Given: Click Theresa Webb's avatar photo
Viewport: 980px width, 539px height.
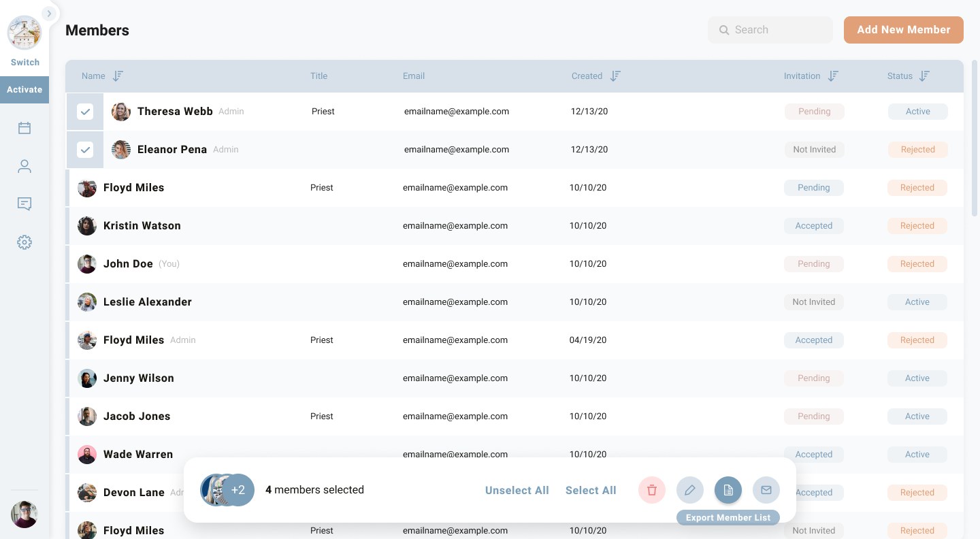Looking at the screenshot, I should point(121,112).
